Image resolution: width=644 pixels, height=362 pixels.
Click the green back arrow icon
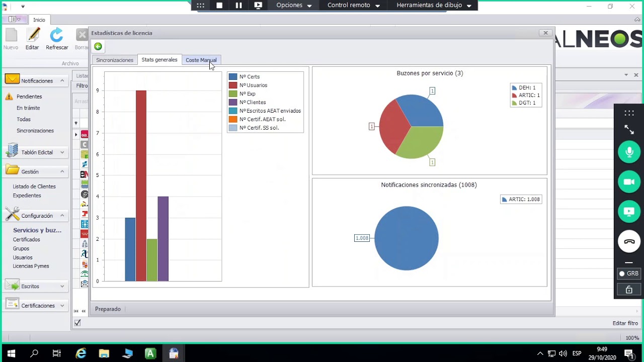pyautogui.click(x=98, y=47)
